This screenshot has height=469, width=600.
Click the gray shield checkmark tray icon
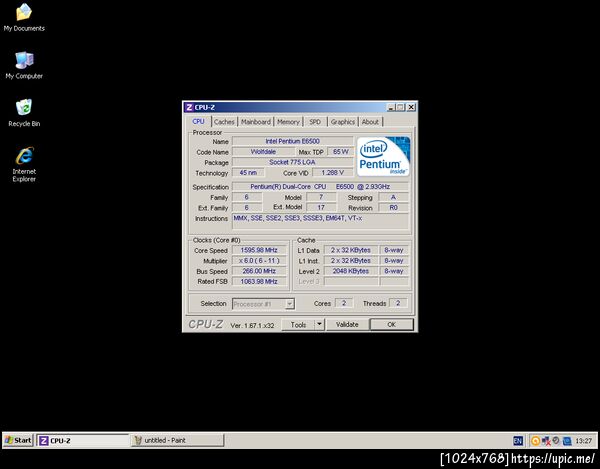click(556, 441)
